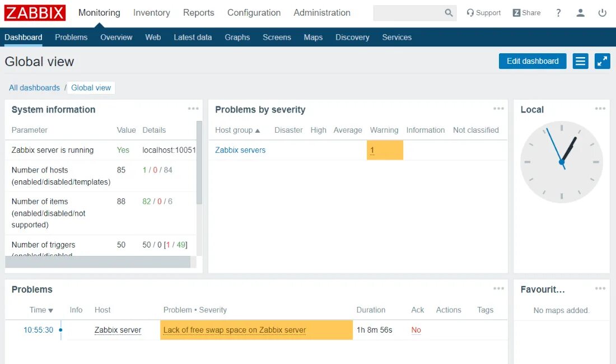The width and height of the screenshot is (616, 364).
Task: Open the Configuration menu
Action: 254,12
